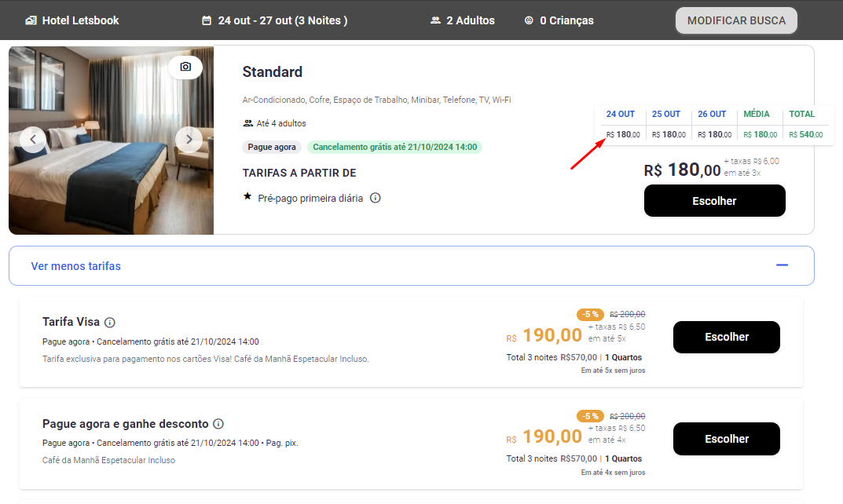Image resolution: width=843 pixels, height=504 pixels.
Task: Click the 2 Adultos field
Action: point(471,20)
